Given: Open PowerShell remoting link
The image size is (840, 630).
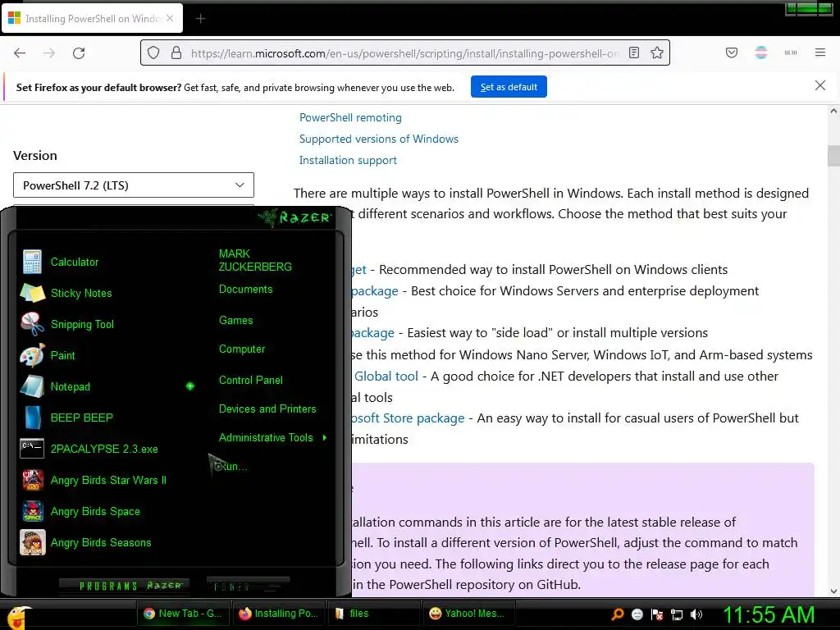Looking at the screenshot, I should [350, 118].
